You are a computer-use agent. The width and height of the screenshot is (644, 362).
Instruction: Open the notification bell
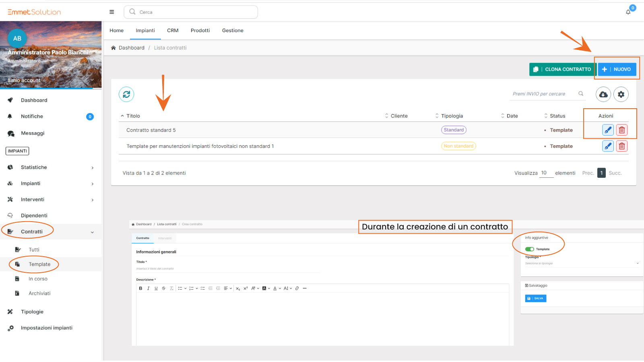click(x=628, y=12)
